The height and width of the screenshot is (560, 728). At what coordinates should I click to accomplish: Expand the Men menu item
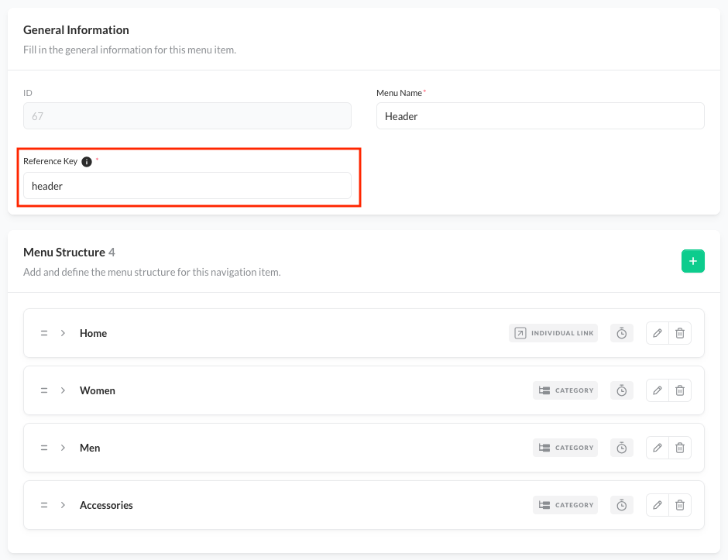click(64, 448)
